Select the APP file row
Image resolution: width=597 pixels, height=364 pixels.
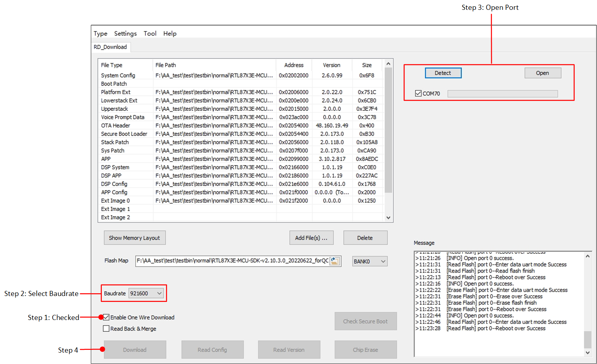coord(241,159)
